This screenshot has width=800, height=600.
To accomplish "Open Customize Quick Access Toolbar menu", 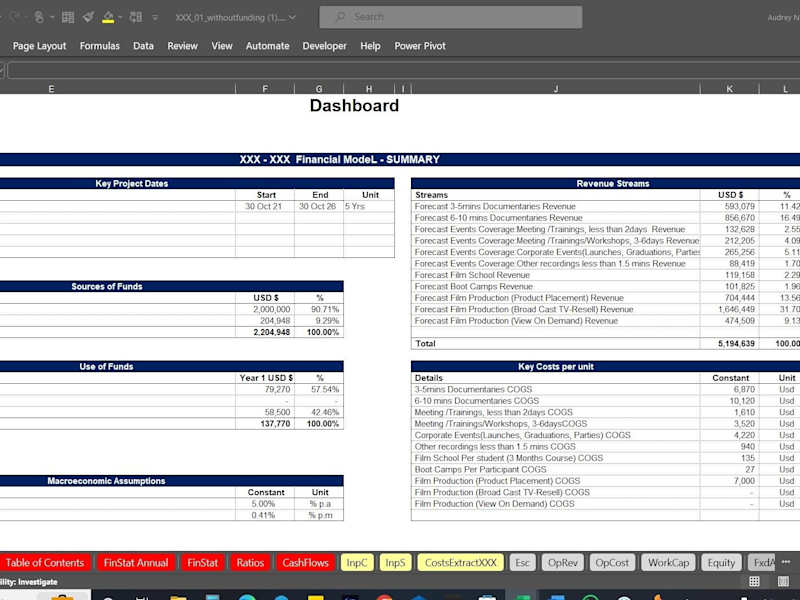I will click(155, 17).
